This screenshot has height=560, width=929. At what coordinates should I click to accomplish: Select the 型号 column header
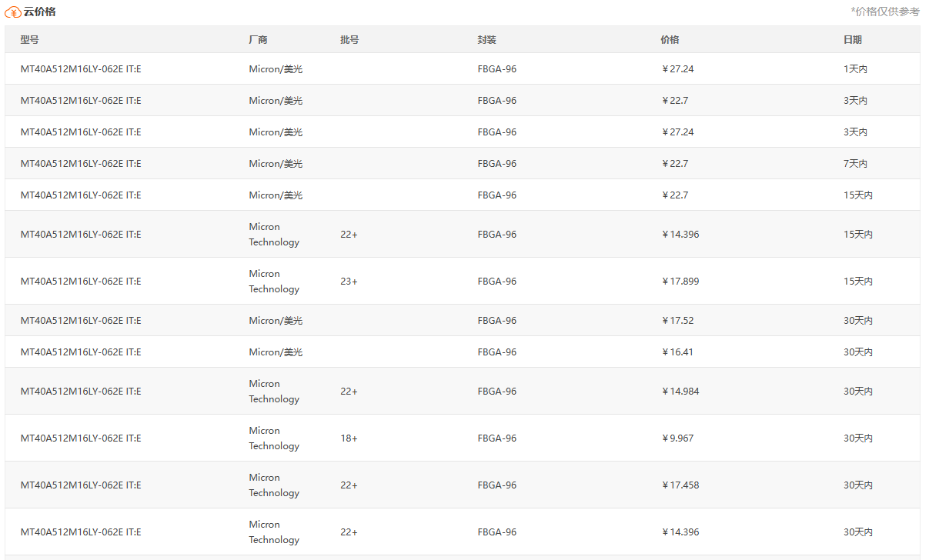[x=29, y=40]
